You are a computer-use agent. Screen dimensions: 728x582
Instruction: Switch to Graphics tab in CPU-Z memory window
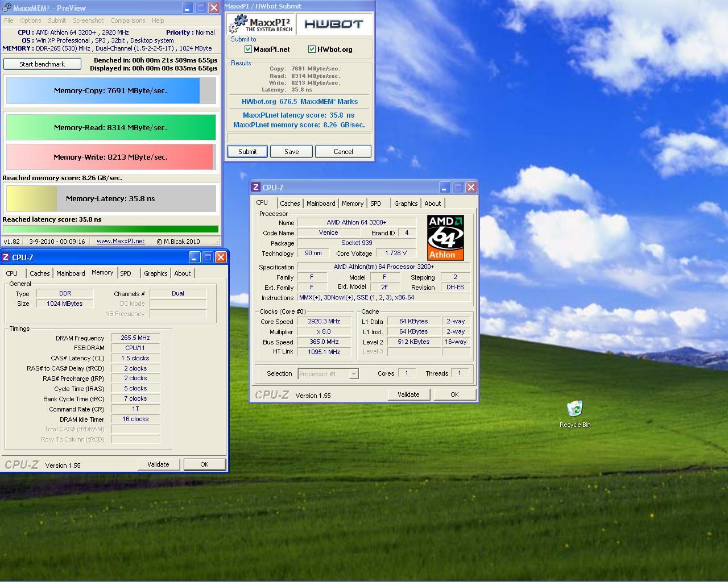pos(156,273)
